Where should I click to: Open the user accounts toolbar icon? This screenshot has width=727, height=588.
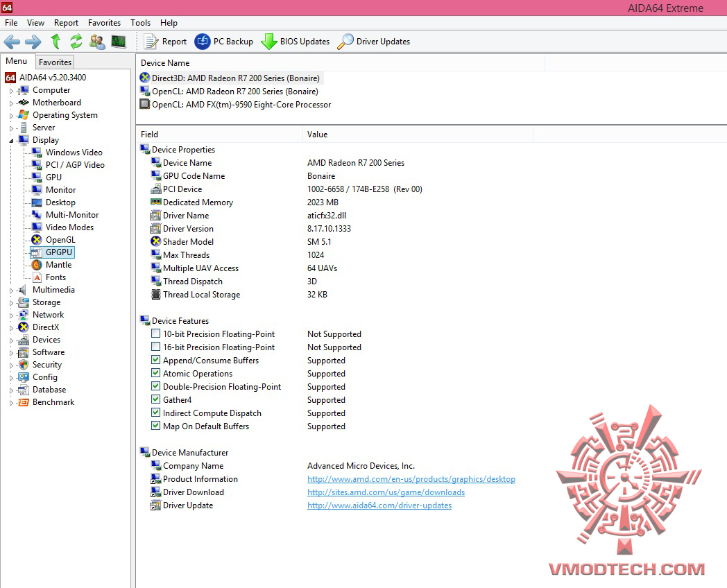click(x=97, y=41)
